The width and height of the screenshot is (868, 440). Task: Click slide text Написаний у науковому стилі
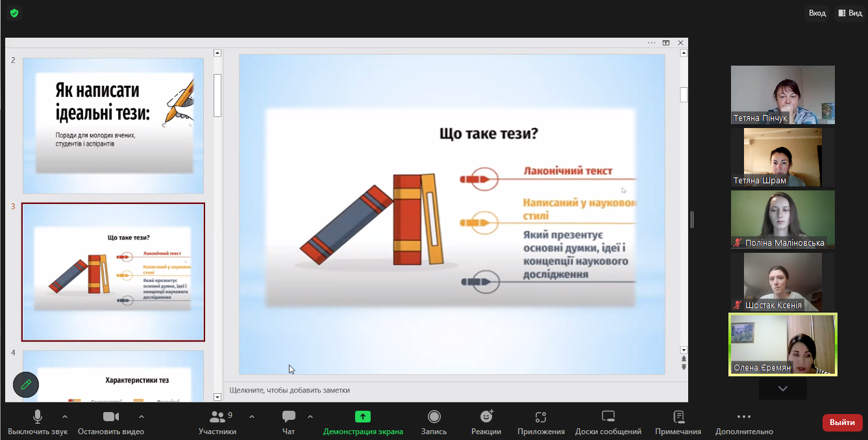(580, 209)
